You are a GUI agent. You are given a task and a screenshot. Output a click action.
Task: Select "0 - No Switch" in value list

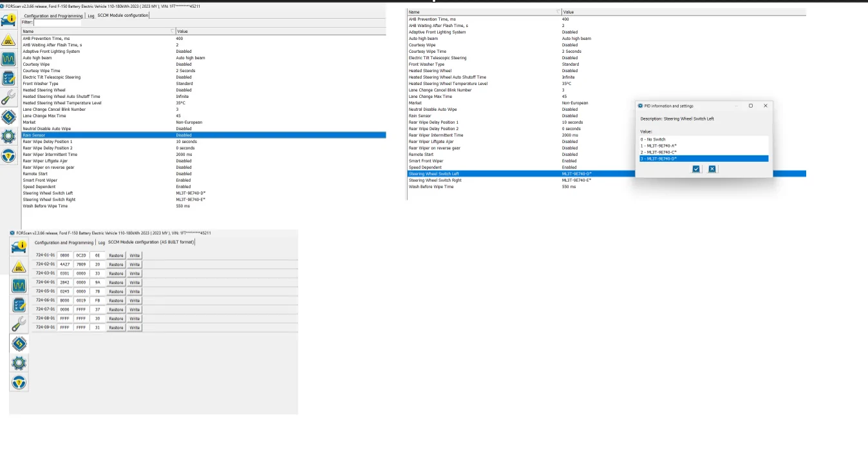point(653,139)
